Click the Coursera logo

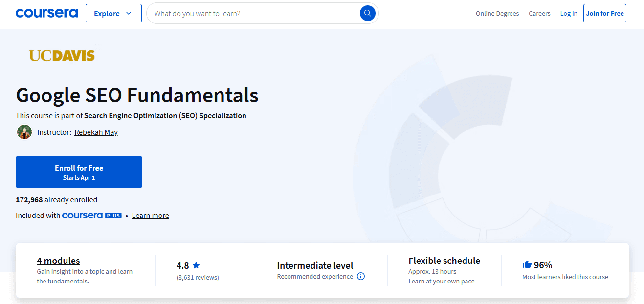click(x=46, y=13)
